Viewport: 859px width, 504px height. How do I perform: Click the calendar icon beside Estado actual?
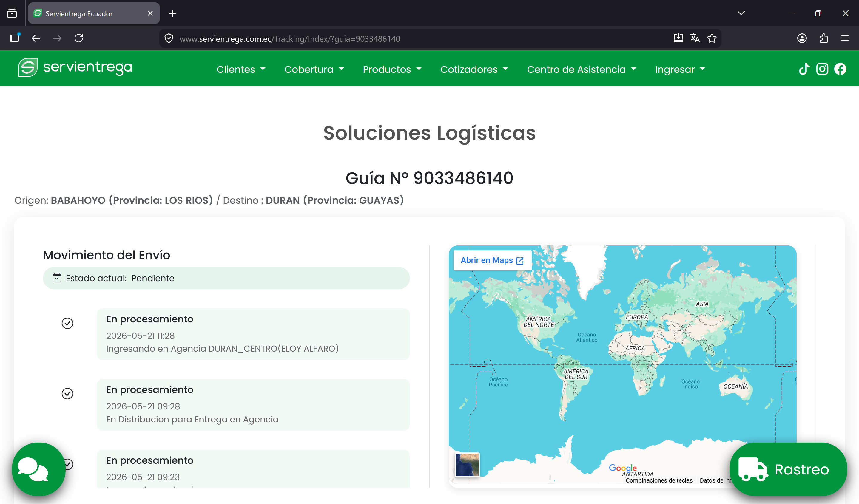click(x=57, y=278)
